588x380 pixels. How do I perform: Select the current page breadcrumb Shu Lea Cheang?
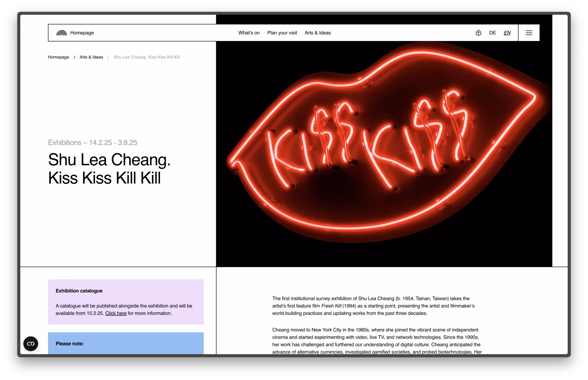(x=147, y=57)
